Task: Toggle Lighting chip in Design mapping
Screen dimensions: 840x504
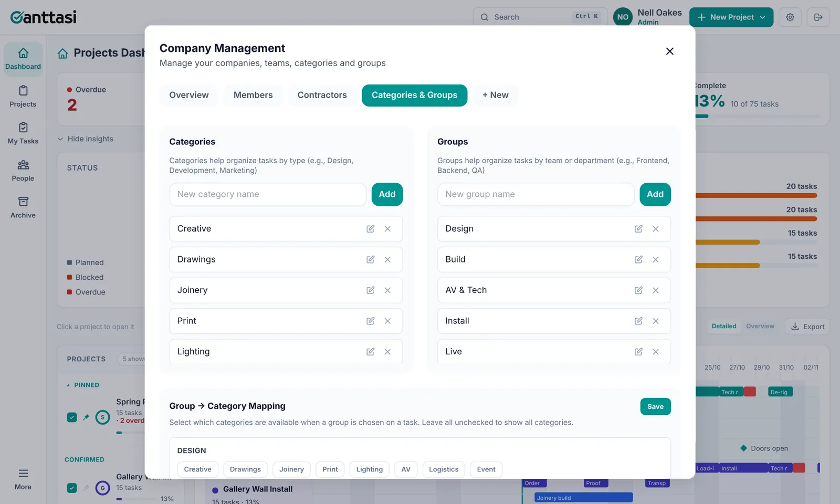Action: click(370, 469)
